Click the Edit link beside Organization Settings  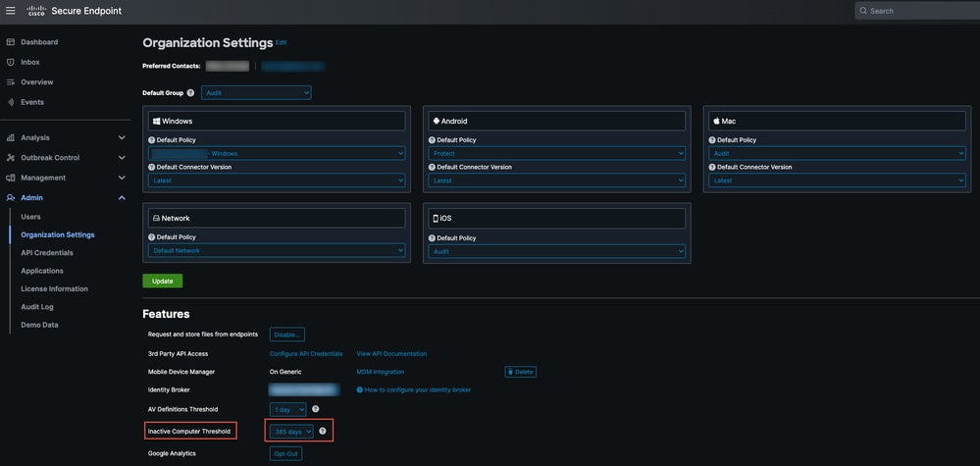coord(281,42)
